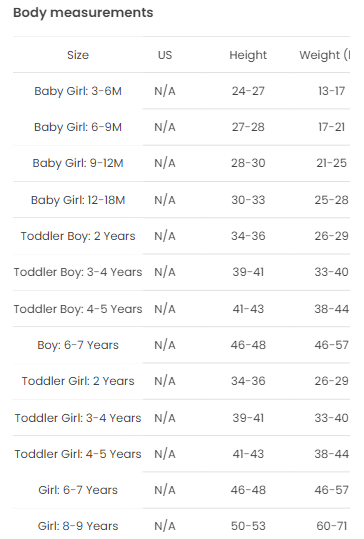
Task: Select the Toddler Boy: 4-5 Years row
Action: (x=181, y=309)
